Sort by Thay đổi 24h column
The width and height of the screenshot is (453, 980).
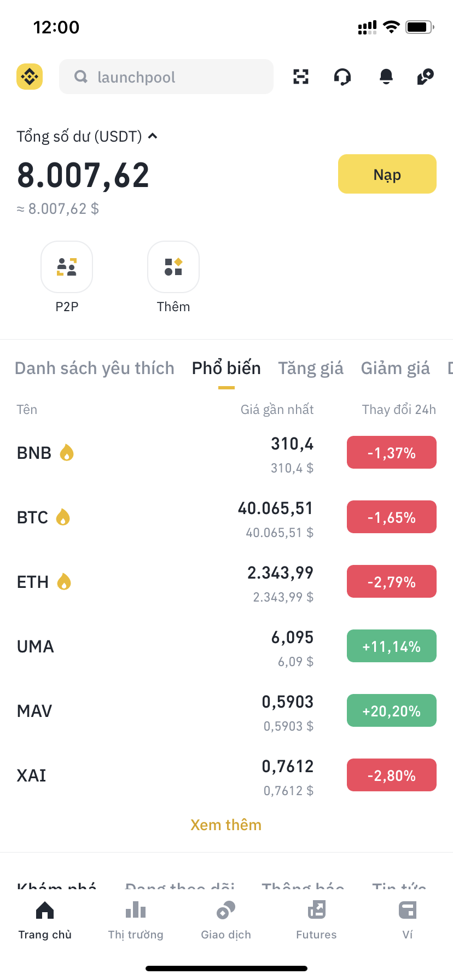[x=399, y=410]
